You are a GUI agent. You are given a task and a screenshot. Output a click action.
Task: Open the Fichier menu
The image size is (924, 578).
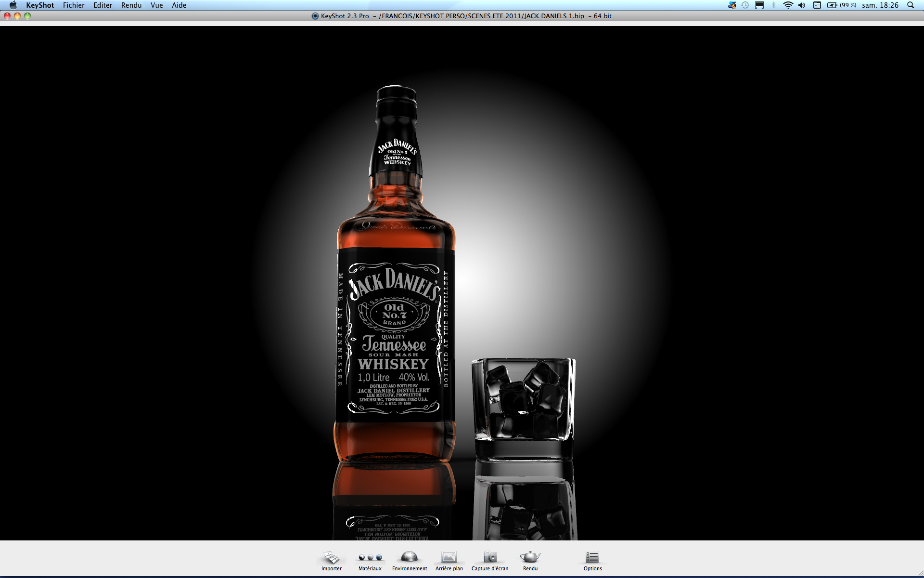point(74,5)
